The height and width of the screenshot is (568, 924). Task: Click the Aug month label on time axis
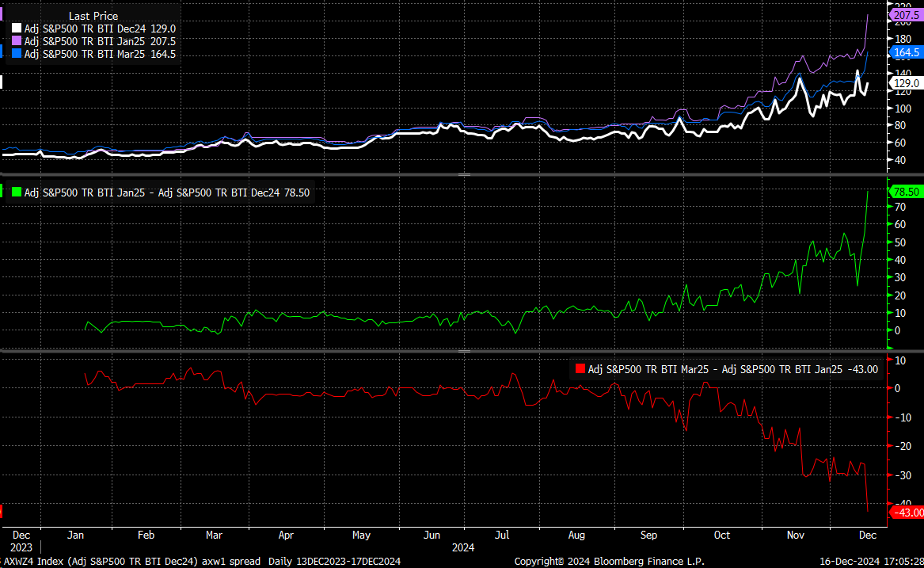576,535
